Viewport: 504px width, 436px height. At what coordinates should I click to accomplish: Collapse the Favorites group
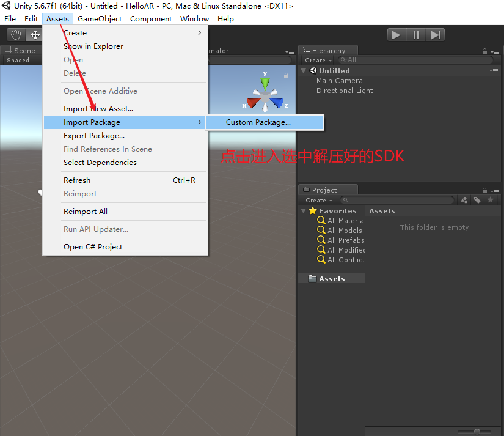click(303, 211)
